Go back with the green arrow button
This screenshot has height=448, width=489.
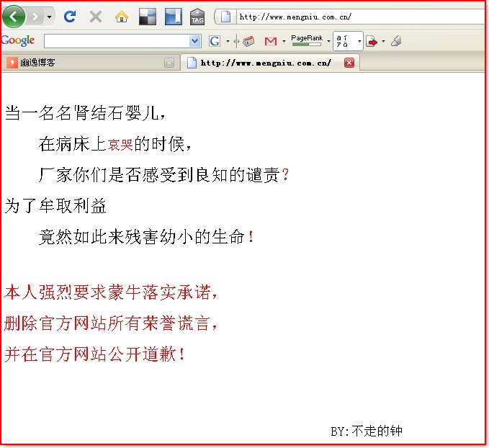(x=14, y=17)
